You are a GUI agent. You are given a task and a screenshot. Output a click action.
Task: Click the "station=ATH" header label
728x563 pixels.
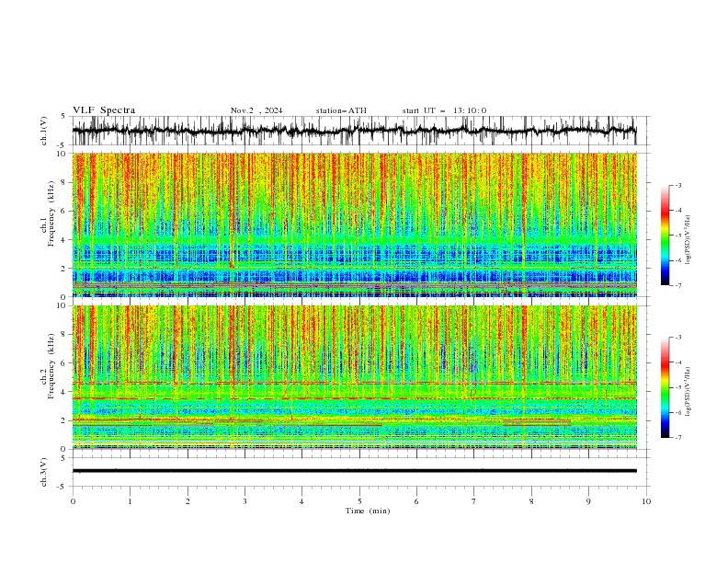pyautogui.click(x=341, y=110)
